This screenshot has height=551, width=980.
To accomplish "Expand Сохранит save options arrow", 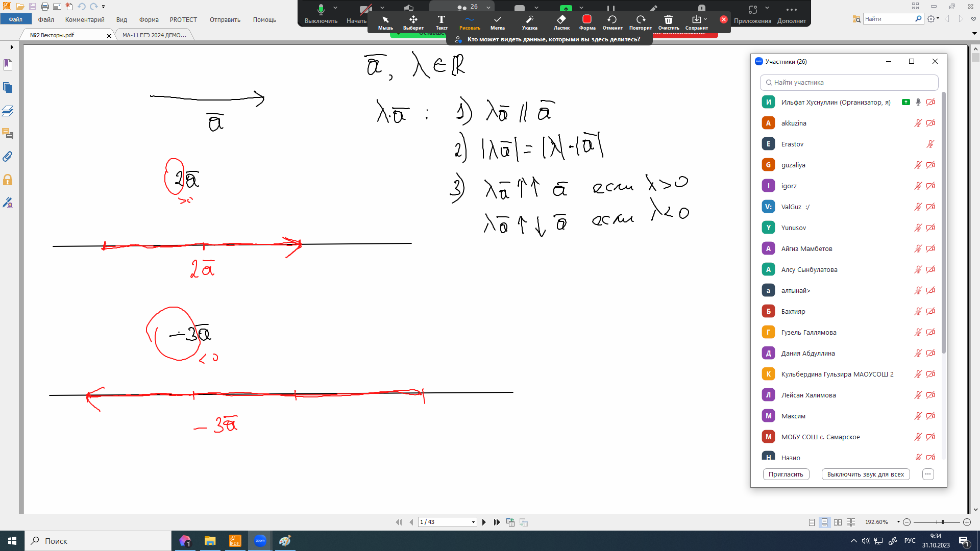I will pyautogui.click(x=705, y=19).
